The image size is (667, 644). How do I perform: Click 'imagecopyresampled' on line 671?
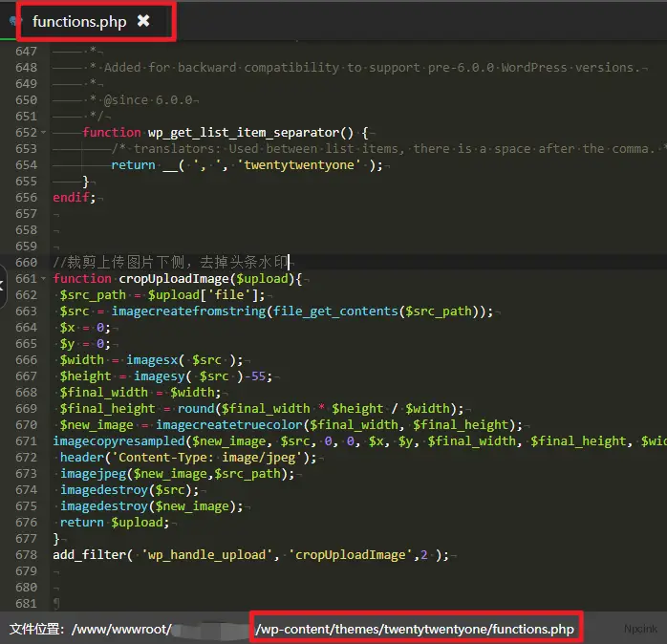click(x=119, y=441)
